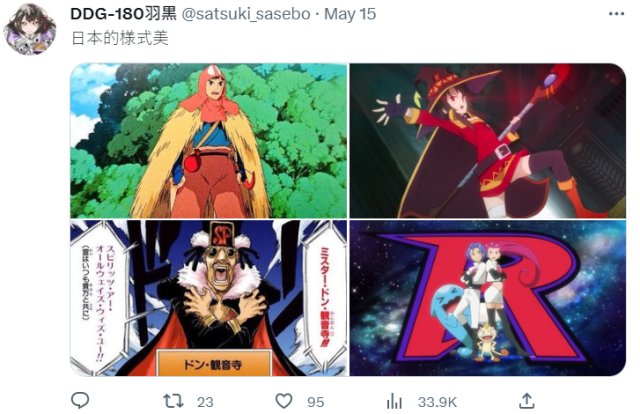Open the big red R logo image thumbnail
This screenshot has width=640, height=414.
[487, 298]
